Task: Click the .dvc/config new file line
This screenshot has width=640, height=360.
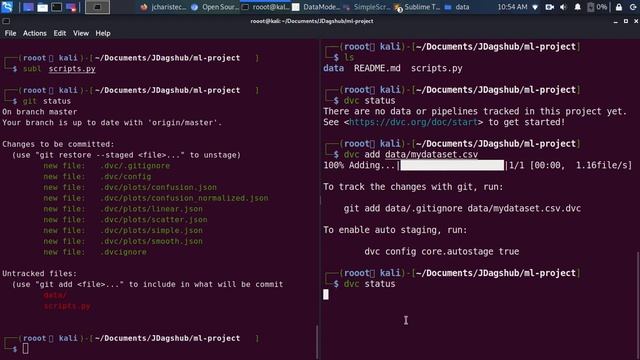Action: pos(97,176)
